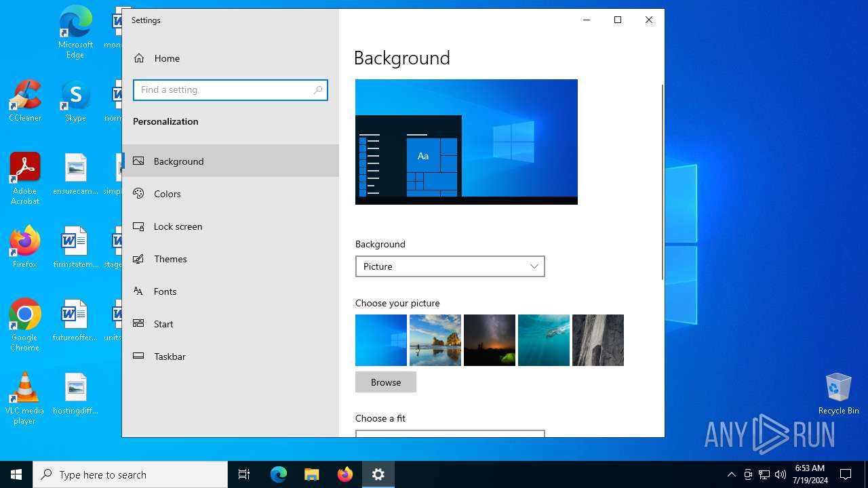Click the Start tiles icon in sidebar
868x488 pixels.
pos(138,324)
